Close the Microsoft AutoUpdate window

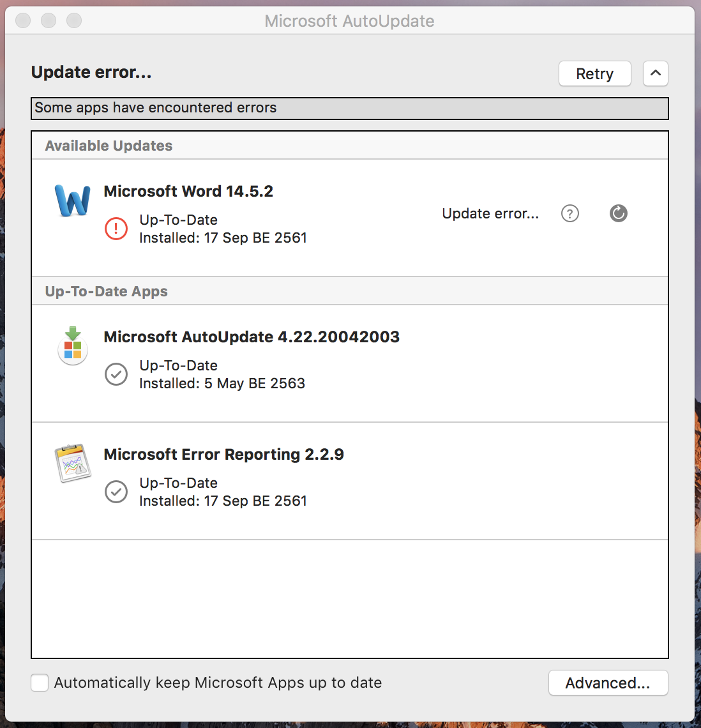tap(23, 20)
